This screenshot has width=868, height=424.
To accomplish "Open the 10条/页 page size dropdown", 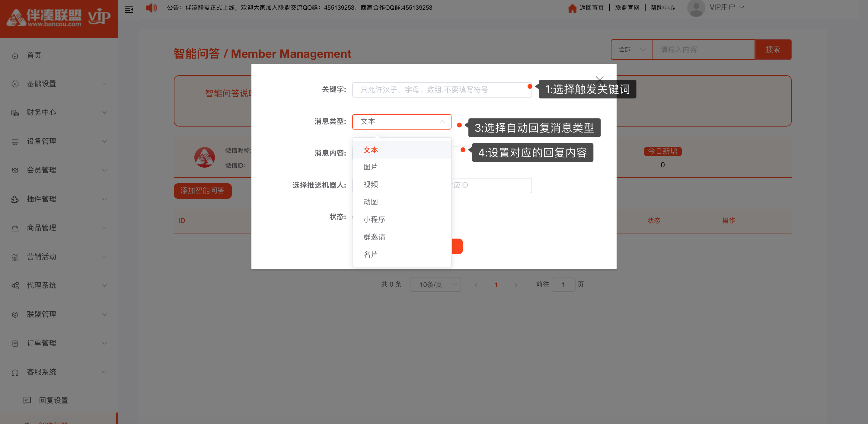I will point(435,285).
